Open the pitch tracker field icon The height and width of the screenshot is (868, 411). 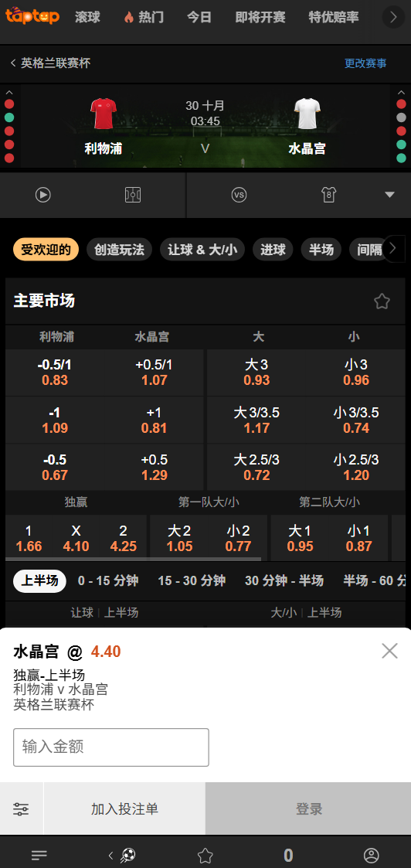(133, 195)
